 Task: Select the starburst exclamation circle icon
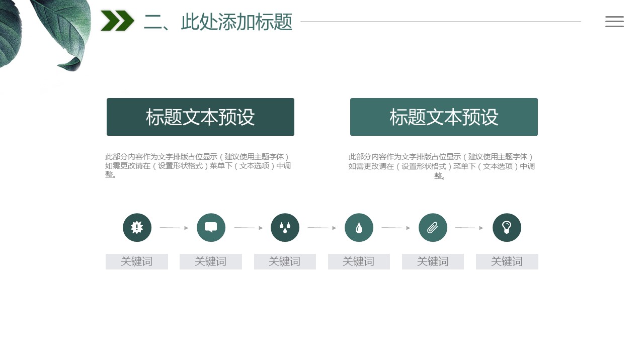pyautogui.click(x=137, y=228)
